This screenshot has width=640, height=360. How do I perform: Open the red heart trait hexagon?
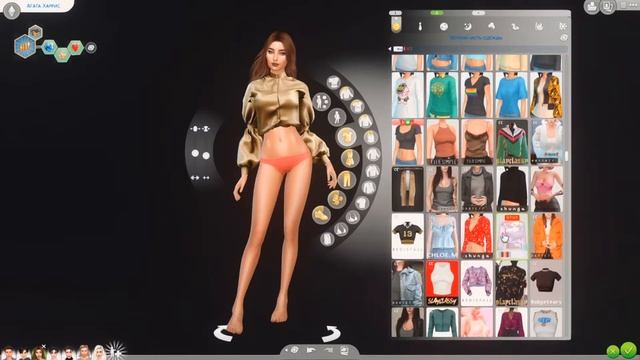(75, 48)
